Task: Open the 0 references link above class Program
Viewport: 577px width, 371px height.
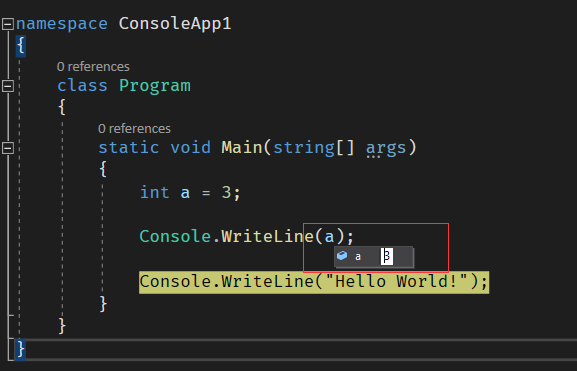Action: (x=93, y=67)
